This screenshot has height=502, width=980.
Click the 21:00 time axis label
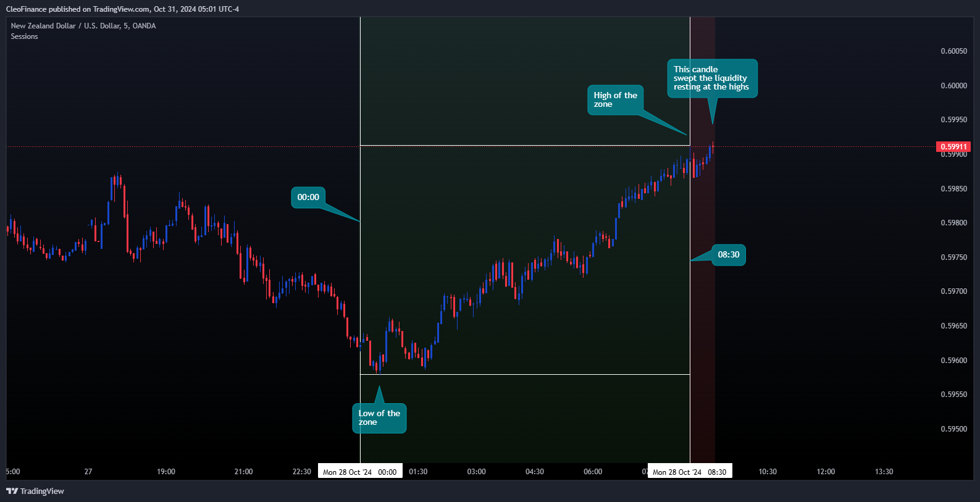(x=243, y=472)
